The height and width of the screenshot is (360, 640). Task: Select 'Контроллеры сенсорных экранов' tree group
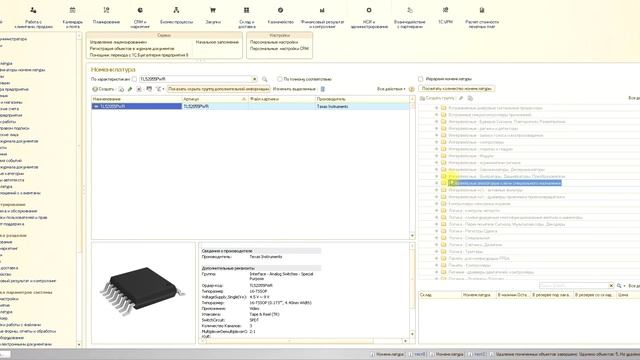click(x=479, y=204)
